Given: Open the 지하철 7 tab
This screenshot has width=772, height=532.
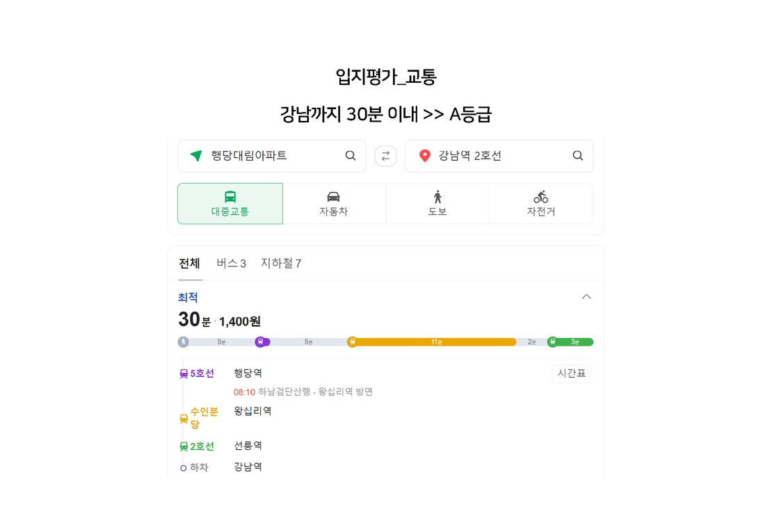Looking at the screenshot, I should pyautogui.click(x=281, y=264).
